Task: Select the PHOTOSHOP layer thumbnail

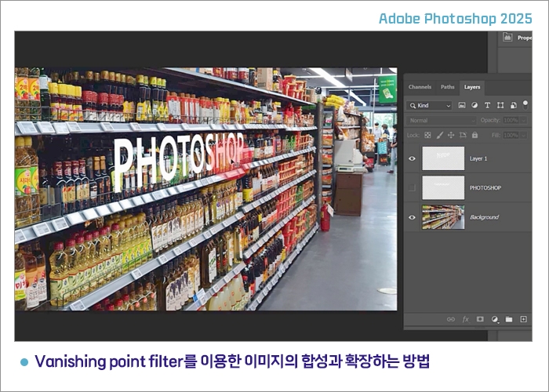Action: tap(443, 188)
